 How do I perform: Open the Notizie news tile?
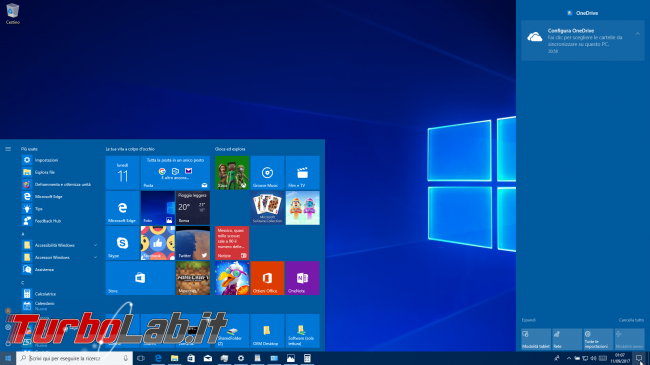(x=232, y=243)
